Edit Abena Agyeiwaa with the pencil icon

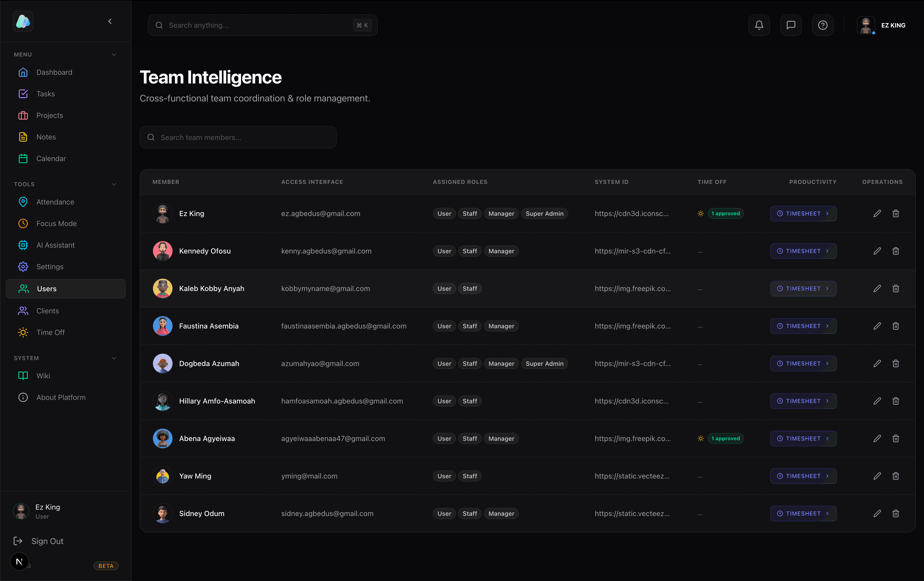pyautogui.click(x=877, y=438)
